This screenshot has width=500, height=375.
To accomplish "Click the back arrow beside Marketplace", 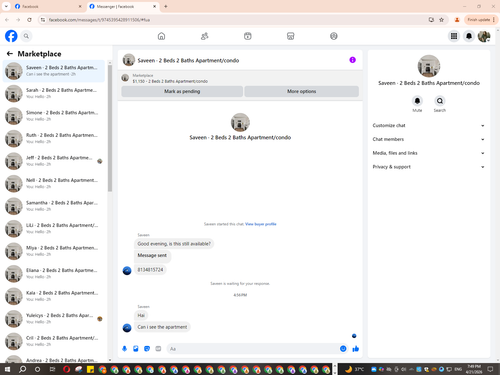I will tap(10, 54).
